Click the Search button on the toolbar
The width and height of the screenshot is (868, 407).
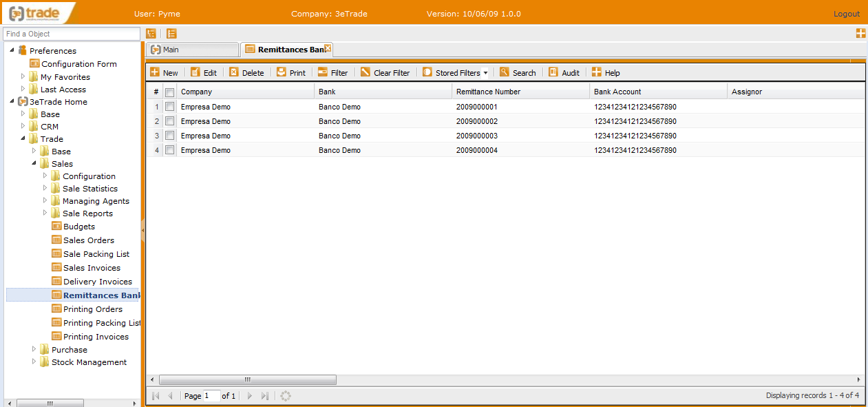[518, 72]
